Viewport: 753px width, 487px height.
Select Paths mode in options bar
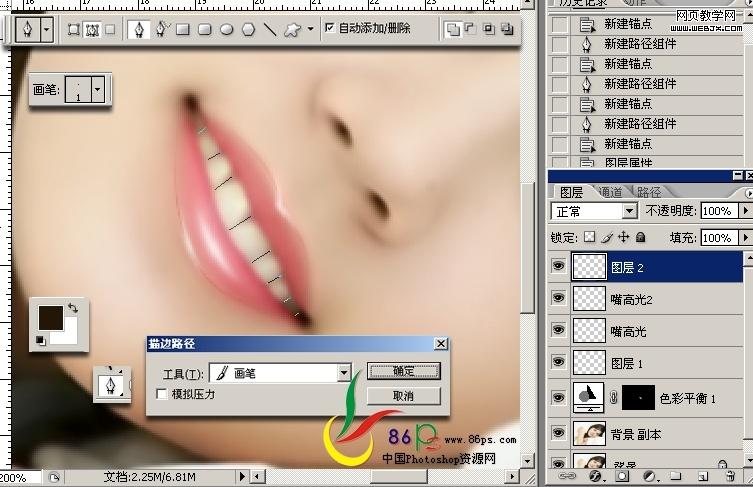(92, 30)
